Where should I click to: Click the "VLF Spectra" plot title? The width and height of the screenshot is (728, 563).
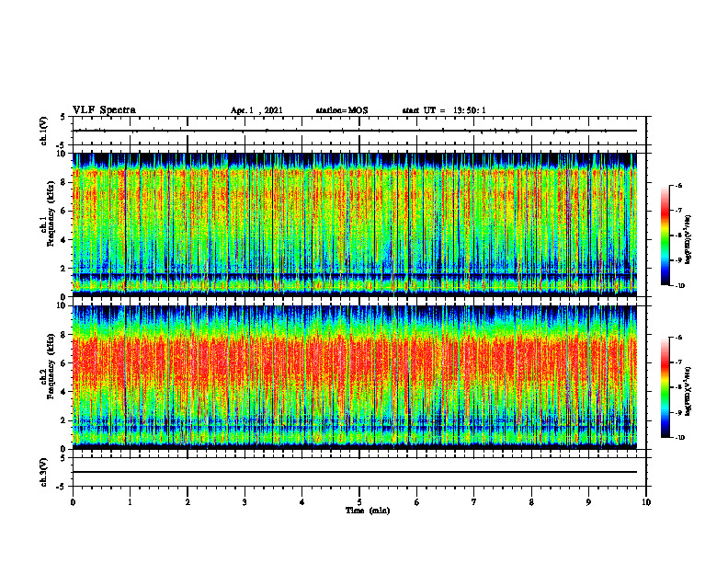tap(104, 109)
